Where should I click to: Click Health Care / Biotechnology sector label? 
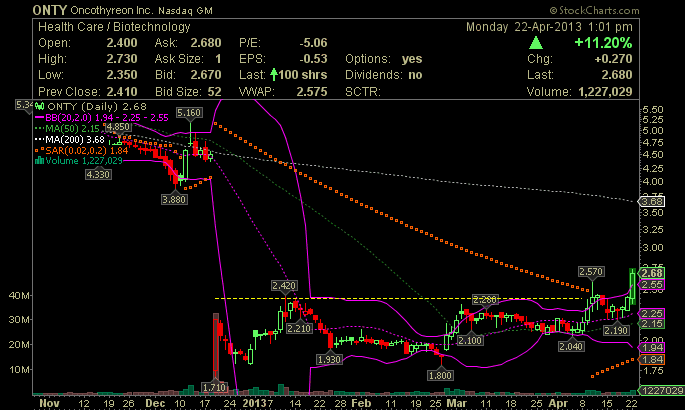coord(114,27)
